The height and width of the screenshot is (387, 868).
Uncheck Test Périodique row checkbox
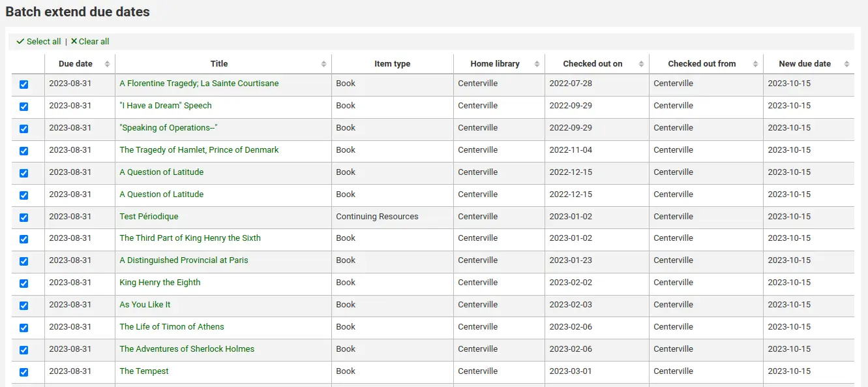24,217
